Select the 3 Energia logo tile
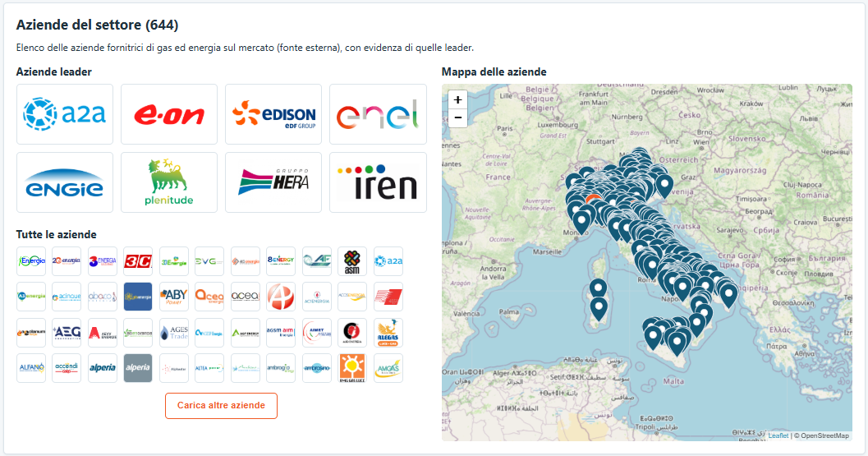The image size is (868, 456). tap(103, 261)
